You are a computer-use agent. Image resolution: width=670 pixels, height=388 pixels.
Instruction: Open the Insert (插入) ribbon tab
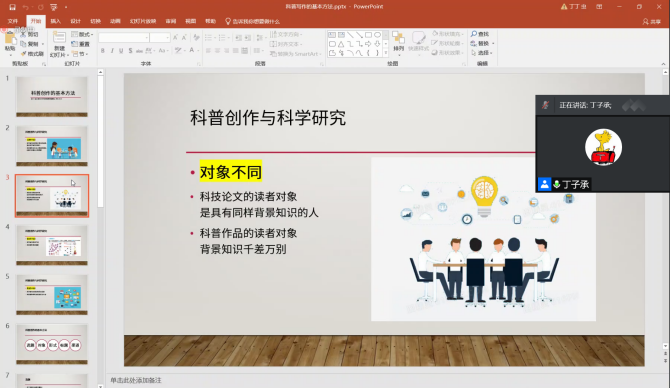click(x=56, y=21)
